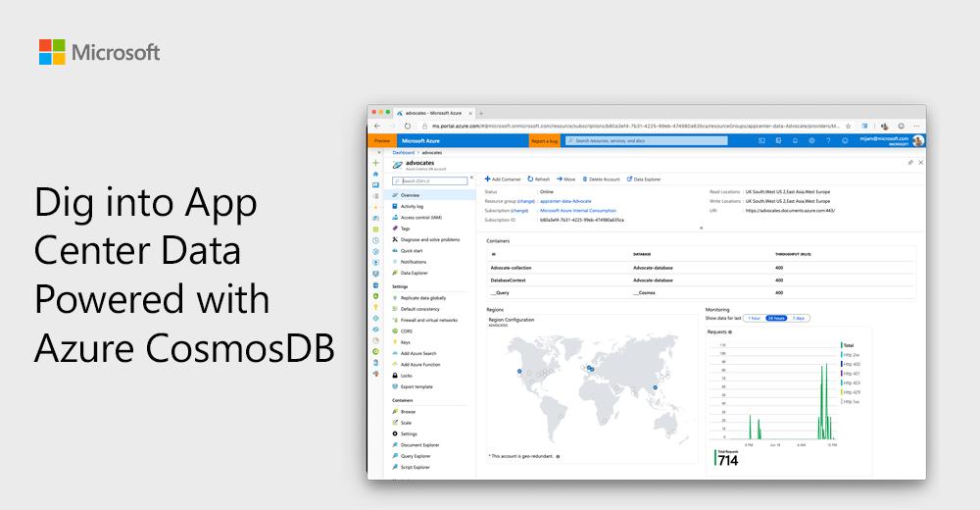Open the help question mark in the header
Screen dimensions: 980x510
tap(828, 141)
